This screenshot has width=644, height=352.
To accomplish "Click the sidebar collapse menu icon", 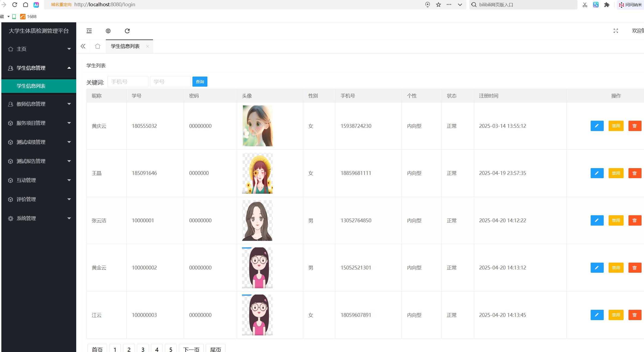I will [x=89, y=31].
